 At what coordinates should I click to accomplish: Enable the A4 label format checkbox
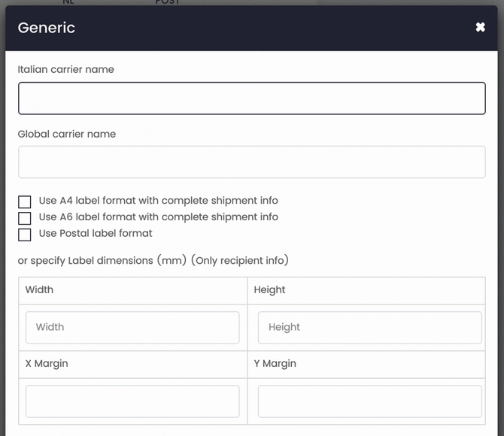[25, 201]
